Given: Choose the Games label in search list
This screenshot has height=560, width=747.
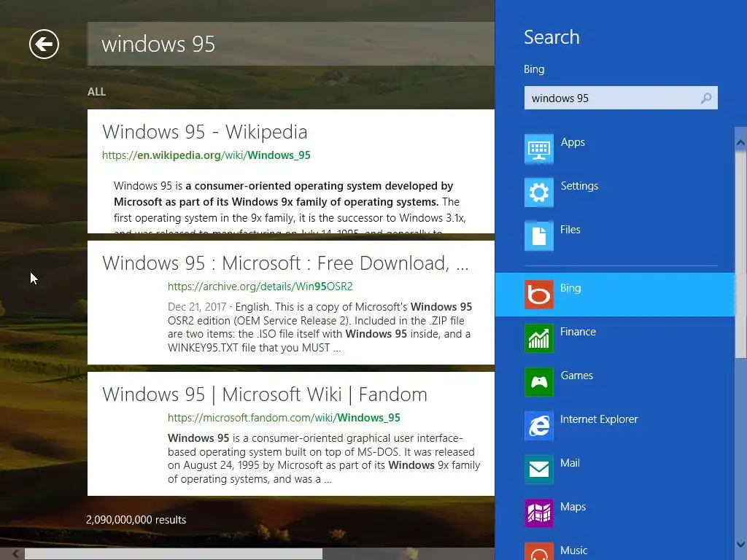Looking at the screenshot, I should click(x=576, y=376).
